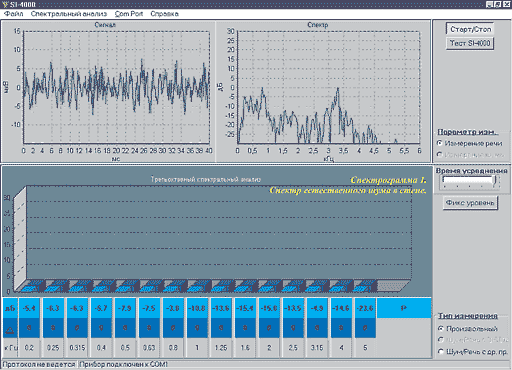The width and height of the screenshot is (512, 370).
Task: Click the Старт/Стоп button
Action: (x=470, y=29)
